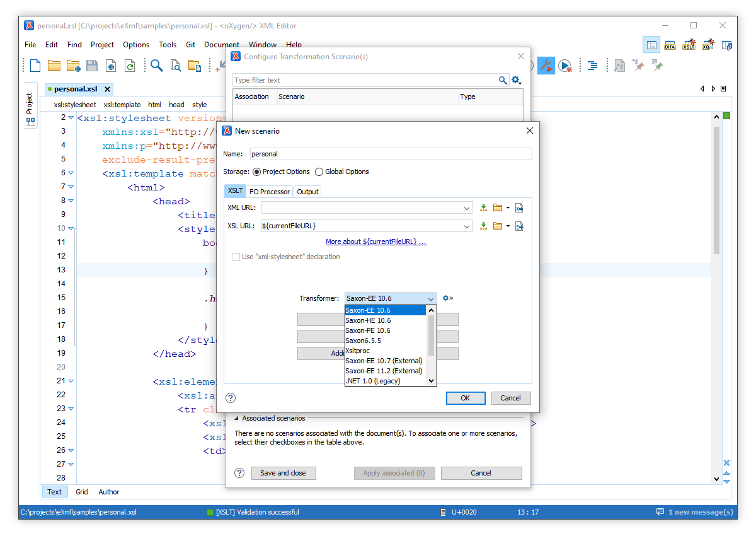Choose Xsltproc from the transformer list

386,351
